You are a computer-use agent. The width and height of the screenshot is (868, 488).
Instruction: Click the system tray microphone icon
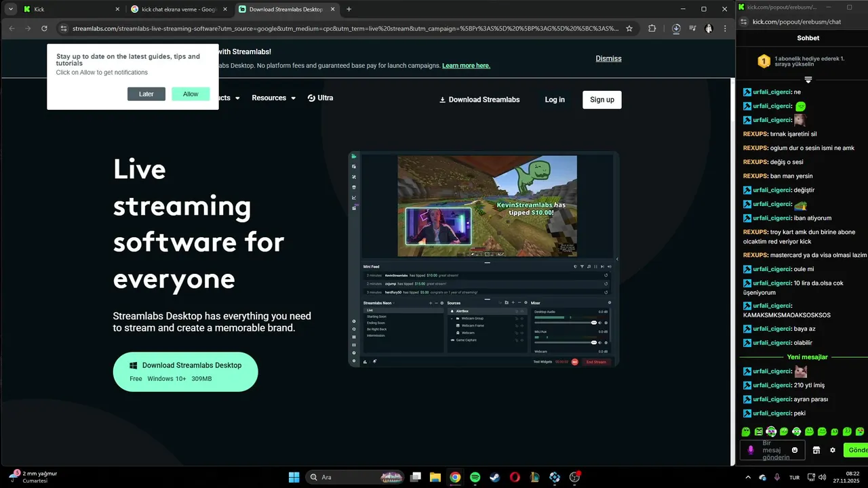[777, 478]
